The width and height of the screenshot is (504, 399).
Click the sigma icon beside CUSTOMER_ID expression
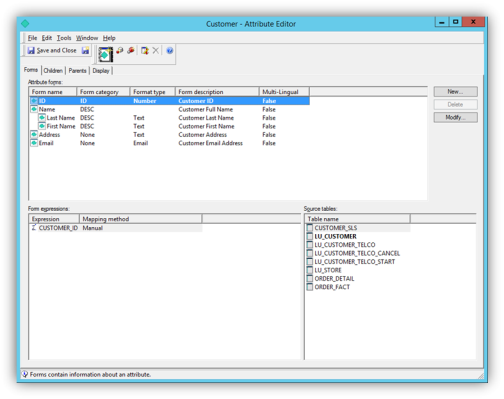click(x=34, y=228)
